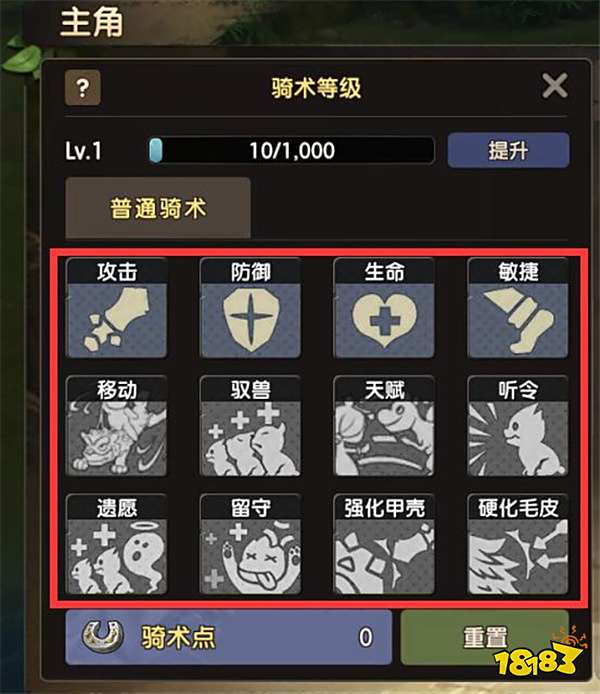This screenshot has width=600, height=694.
Task: Choose the 生命 heart skill icon
Action: point(384,308)
